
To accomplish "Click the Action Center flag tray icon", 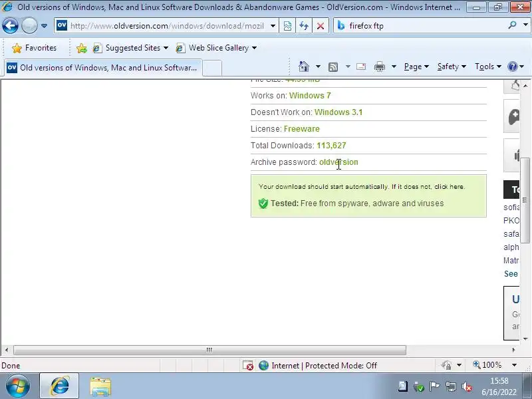I will pyautogui.click(x=434, y=386).
